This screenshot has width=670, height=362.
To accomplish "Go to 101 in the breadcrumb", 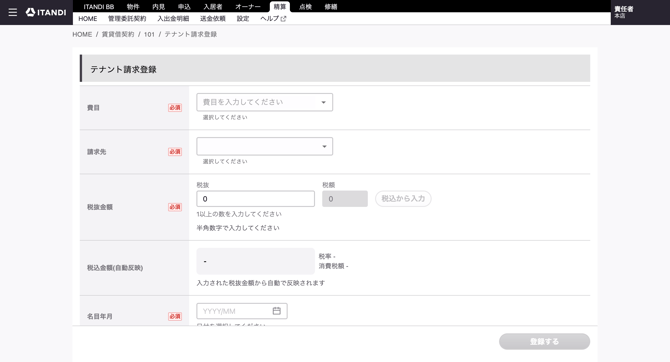I will (x=149, y=34).
